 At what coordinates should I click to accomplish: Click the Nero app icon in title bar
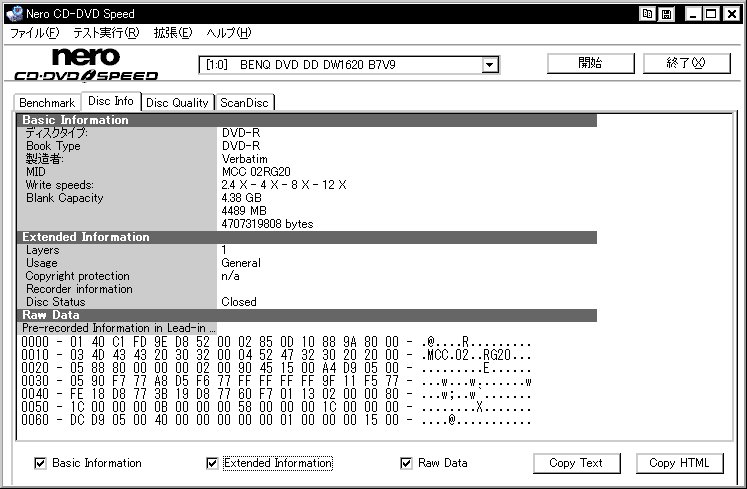pyautogui.click(x=14, y=14)
